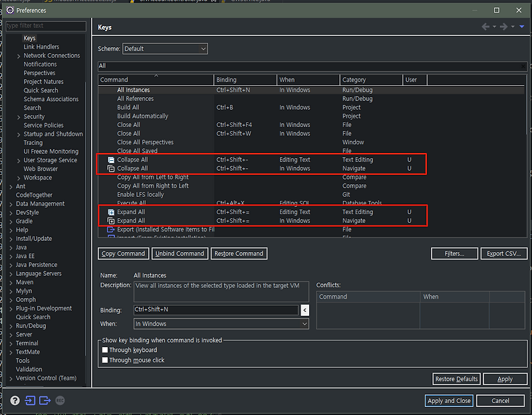Enable Through keyboard checkbox
The height and width of the screenshot is (415, 532).
105,350
